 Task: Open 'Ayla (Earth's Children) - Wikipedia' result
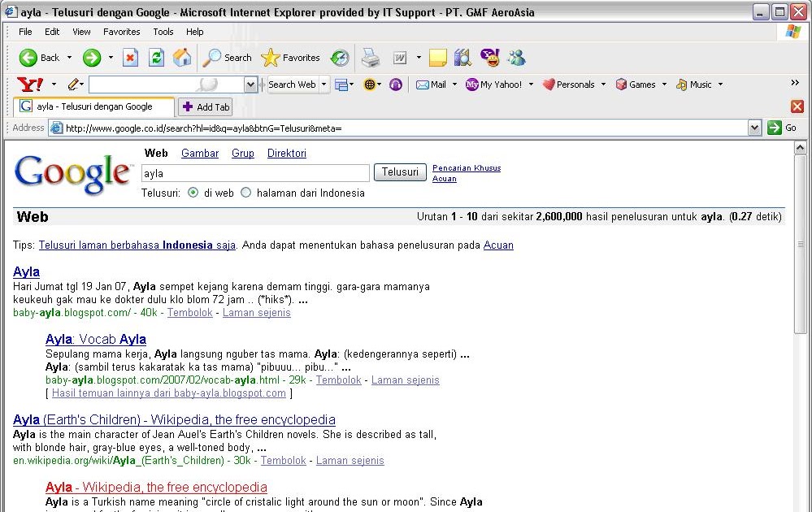point(174,419)
